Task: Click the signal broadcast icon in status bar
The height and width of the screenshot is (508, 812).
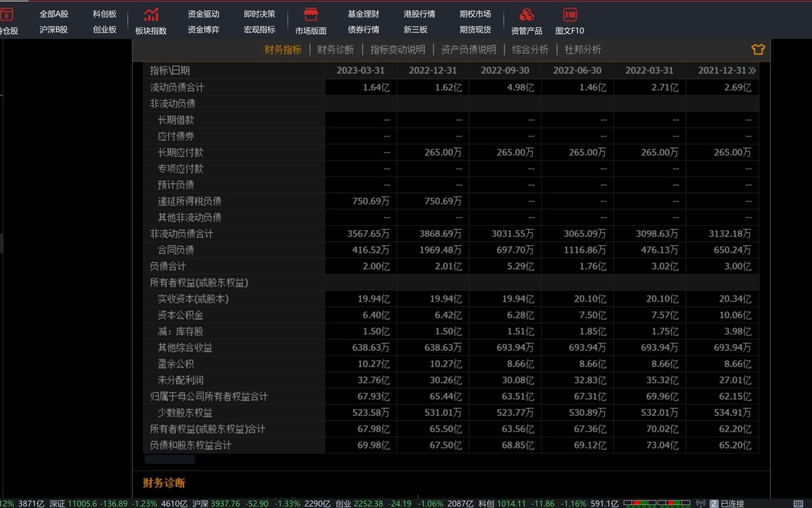Action: (x=701, y=503)
